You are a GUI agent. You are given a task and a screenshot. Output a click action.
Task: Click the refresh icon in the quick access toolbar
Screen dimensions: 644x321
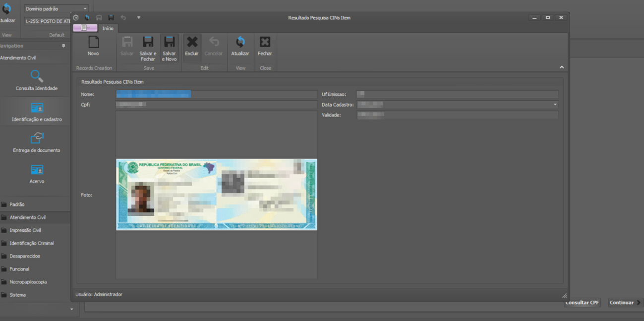pos(87,17)
